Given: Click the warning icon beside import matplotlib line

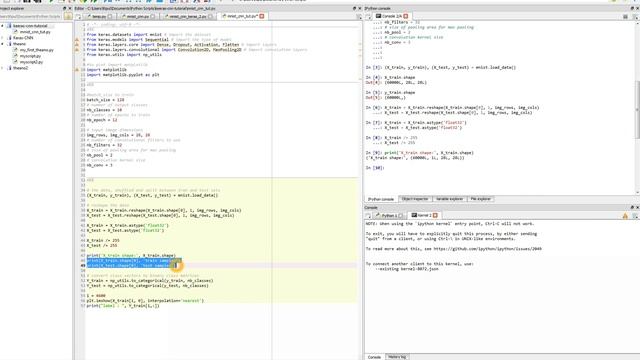Looking at the screenshot, I should (77, 70).
